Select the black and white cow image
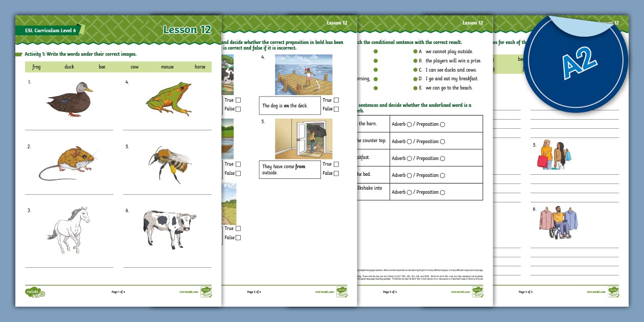This screenshot has width=644, height=322. tap(167, 228)
